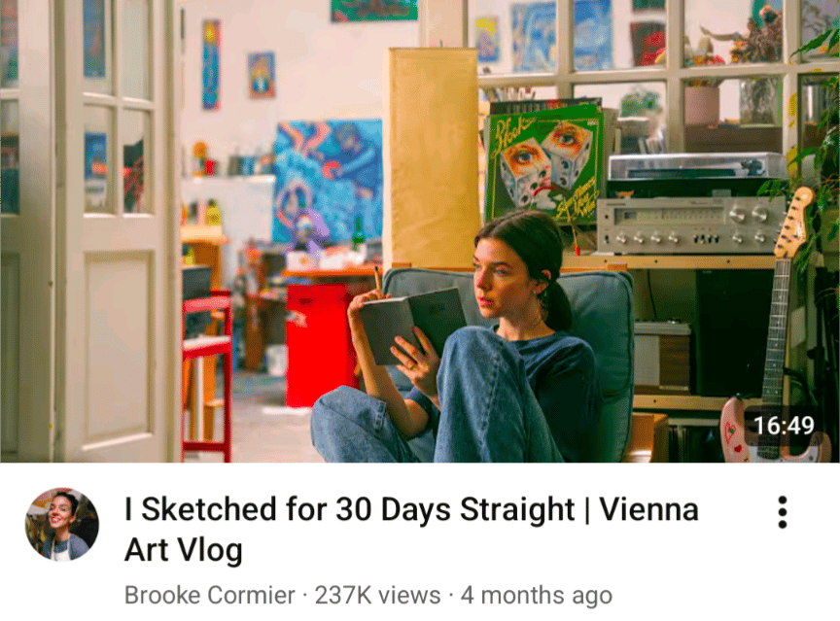The width and height of the screenshot is (840, 621).
Task: Click the red trash bin in thumbnail
Action: tap(319, 345)
